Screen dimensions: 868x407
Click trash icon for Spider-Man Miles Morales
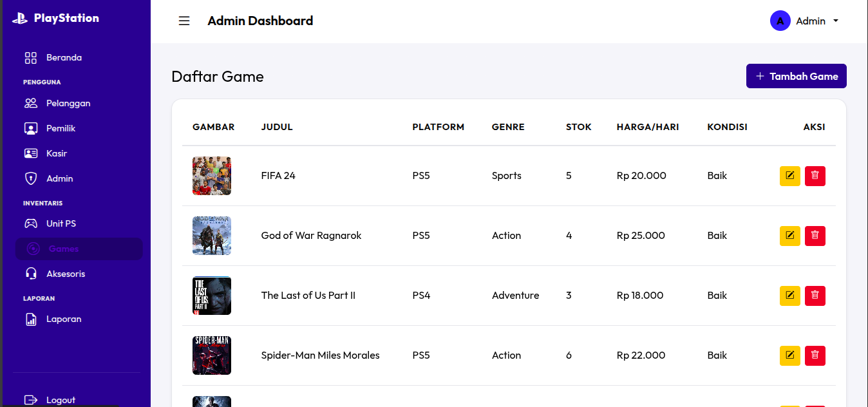point(815,355)
